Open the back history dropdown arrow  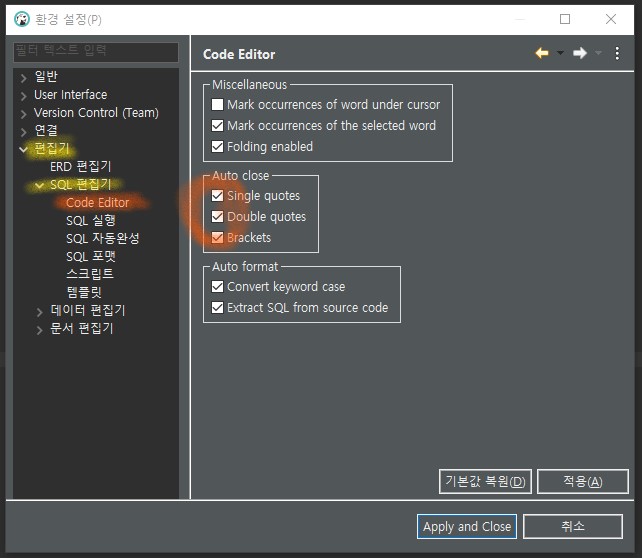coord(560,53)
